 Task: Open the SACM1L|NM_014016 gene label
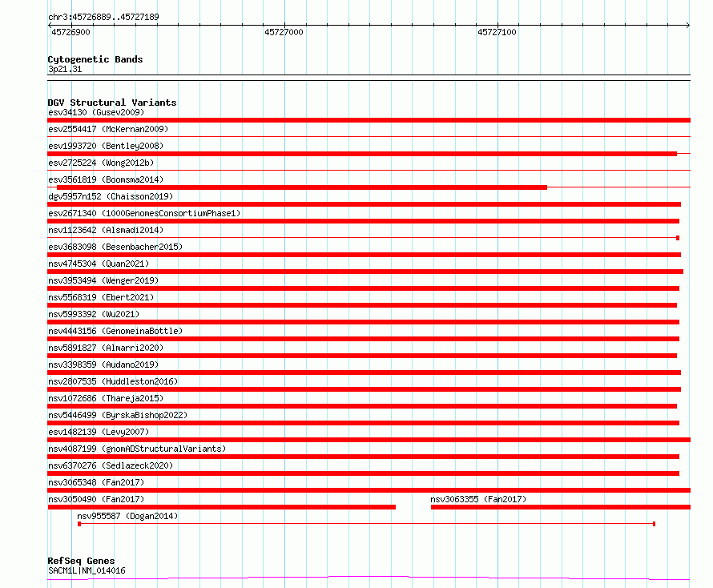coord(87,570)
